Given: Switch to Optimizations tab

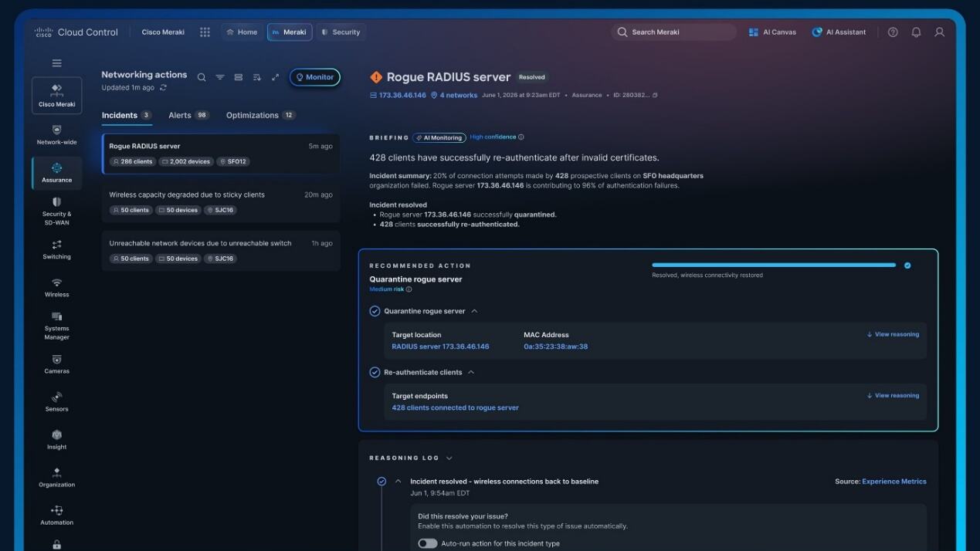Looking at the screenshot, I should [x=261, y=115].
